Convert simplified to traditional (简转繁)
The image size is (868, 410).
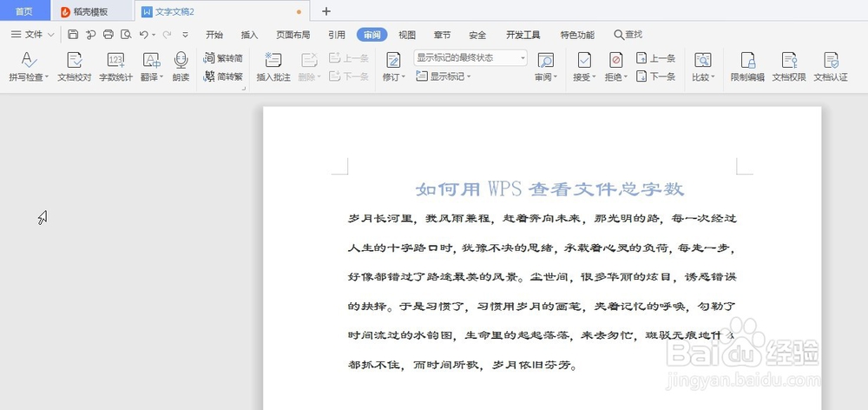224,76
